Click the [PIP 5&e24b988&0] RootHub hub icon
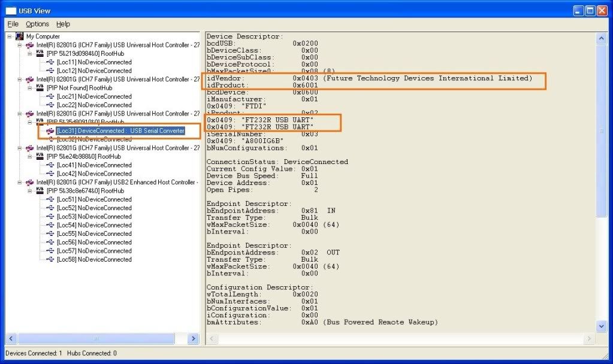Screen dimensions: 613x364 click(40, 157)
